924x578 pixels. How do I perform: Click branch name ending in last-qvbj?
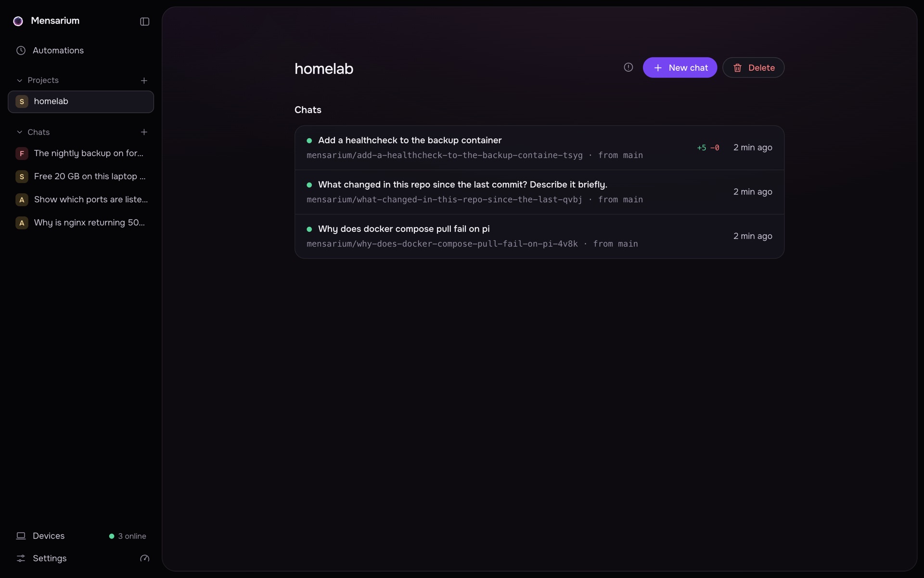444,200
